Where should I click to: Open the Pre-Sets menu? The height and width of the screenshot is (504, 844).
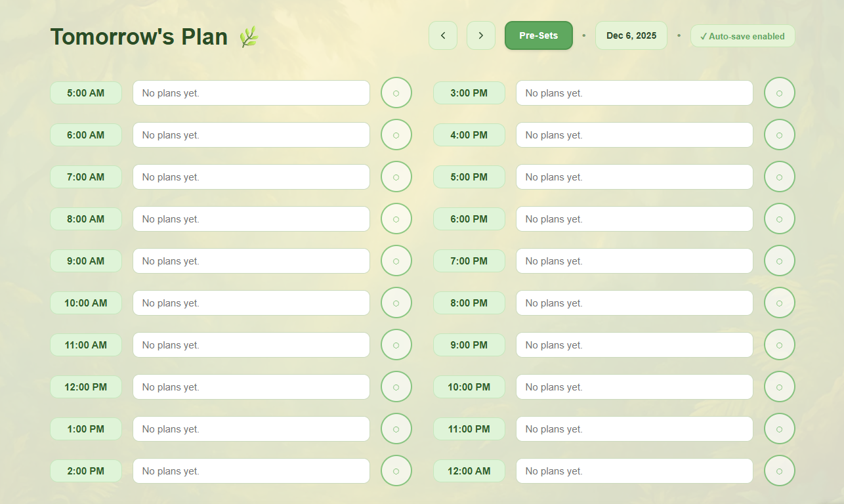(x=538, y=35)
